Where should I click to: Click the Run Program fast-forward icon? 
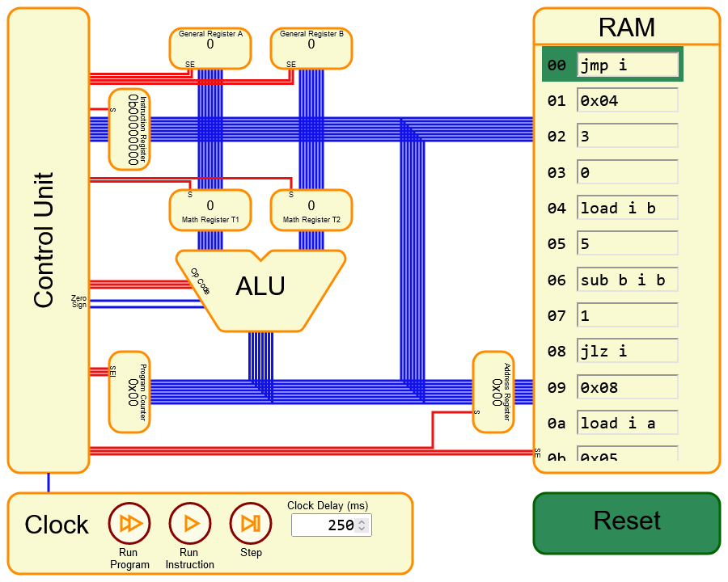(129, 524)
